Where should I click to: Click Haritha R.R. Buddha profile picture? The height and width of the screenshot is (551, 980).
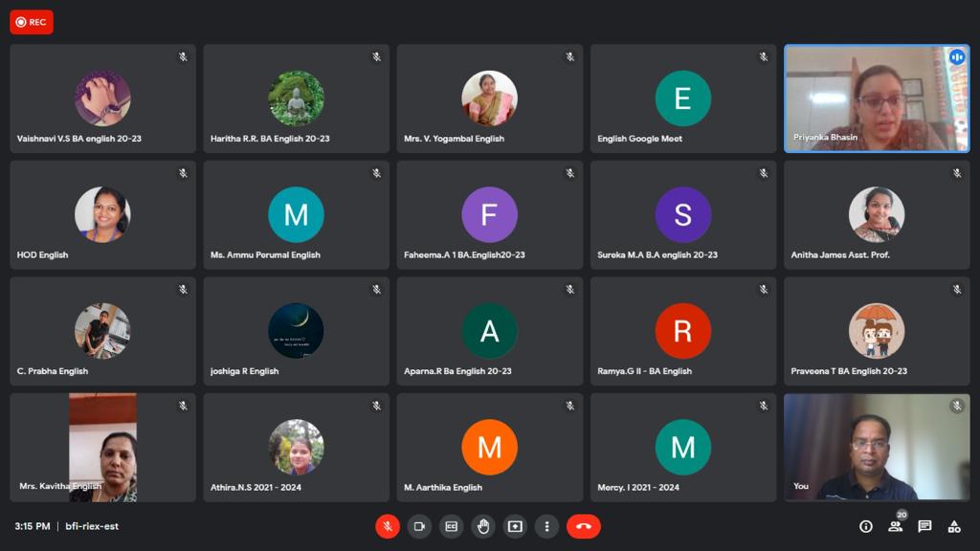[297, 99]
